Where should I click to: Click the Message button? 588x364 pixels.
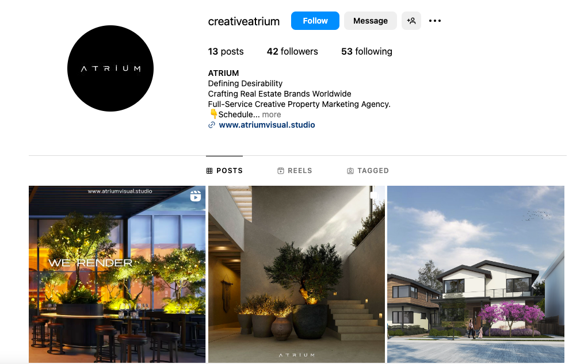pos(371,21)
